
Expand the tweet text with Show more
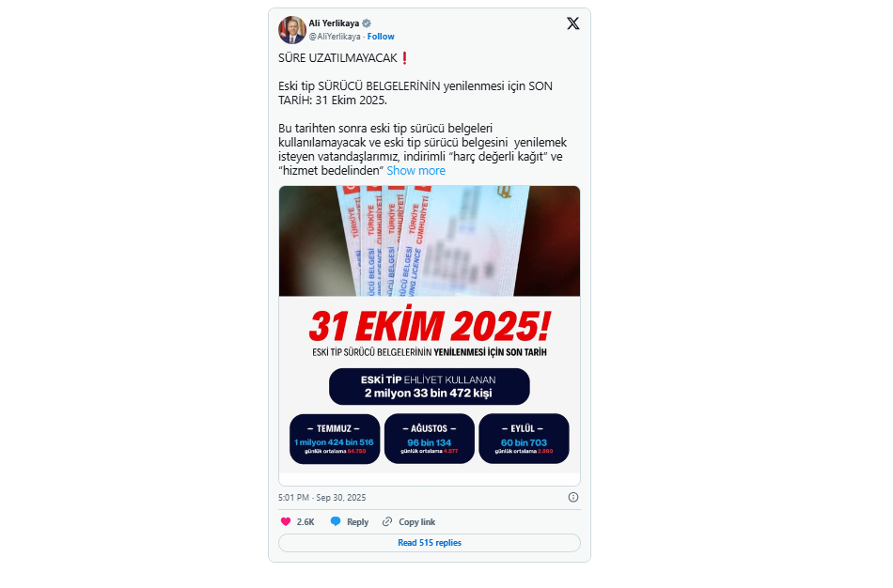(x=415, y=170)
